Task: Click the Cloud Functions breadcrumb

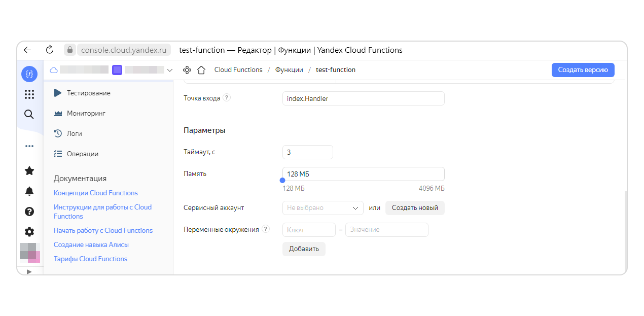Action: click(x=238, y=70)
